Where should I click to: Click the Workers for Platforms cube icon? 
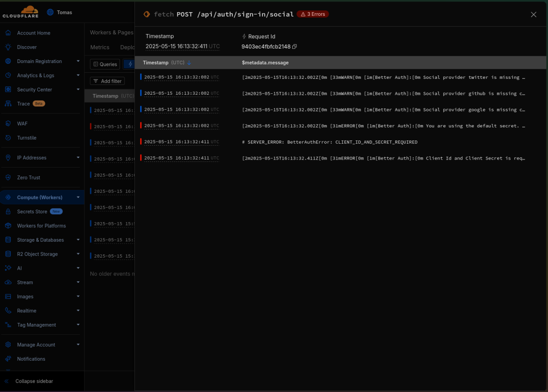tap(8, 226)
